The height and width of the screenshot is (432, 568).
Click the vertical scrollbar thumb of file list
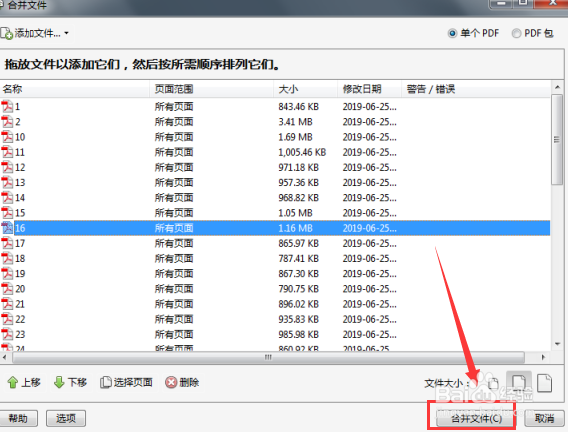click(557, 139)
